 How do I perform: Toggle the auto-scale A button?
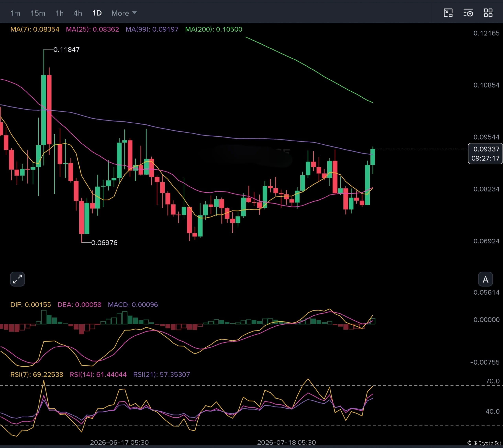(485, 279)
